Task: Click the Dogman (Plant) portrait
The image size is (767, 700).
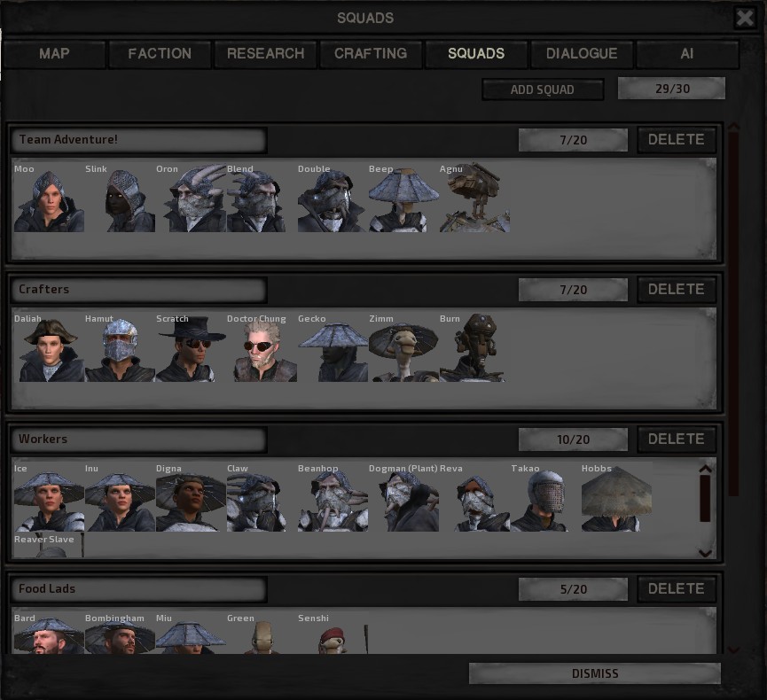Action: click(403, 497)
